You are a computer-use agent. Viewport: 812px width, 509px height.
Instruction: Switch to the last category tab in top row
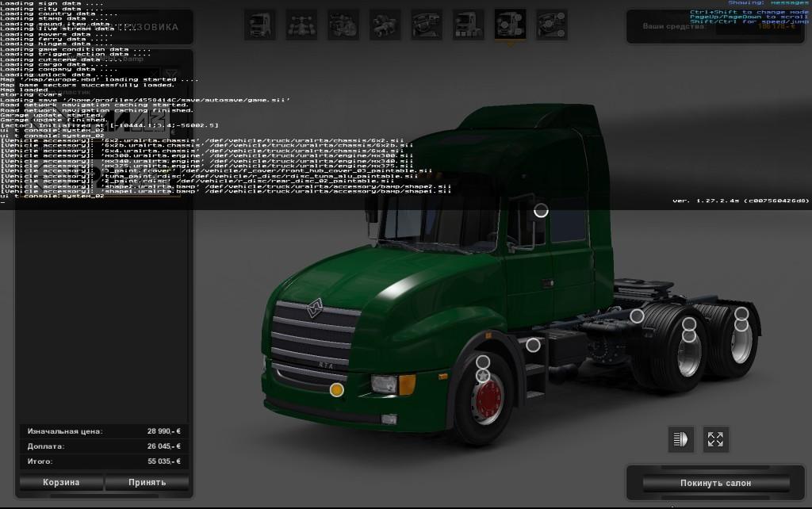click(x=551, y=25)
